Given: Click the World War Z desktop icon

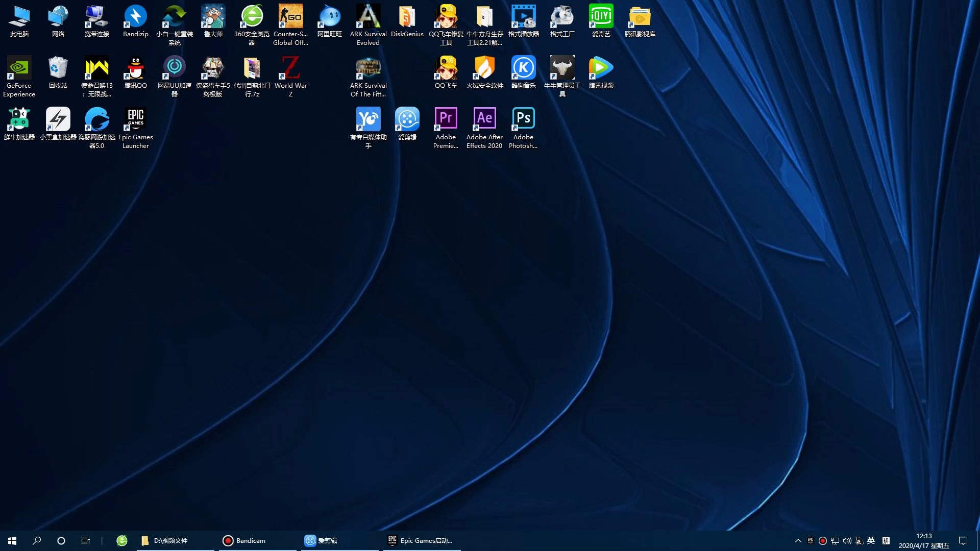Looking at the screenshot, I should [x=290, y=68].
